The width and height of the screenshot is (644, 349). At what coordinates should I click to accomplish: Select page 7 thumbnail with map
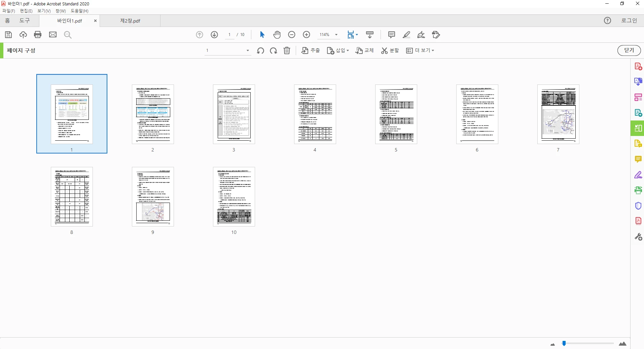[x=558, y=114]
